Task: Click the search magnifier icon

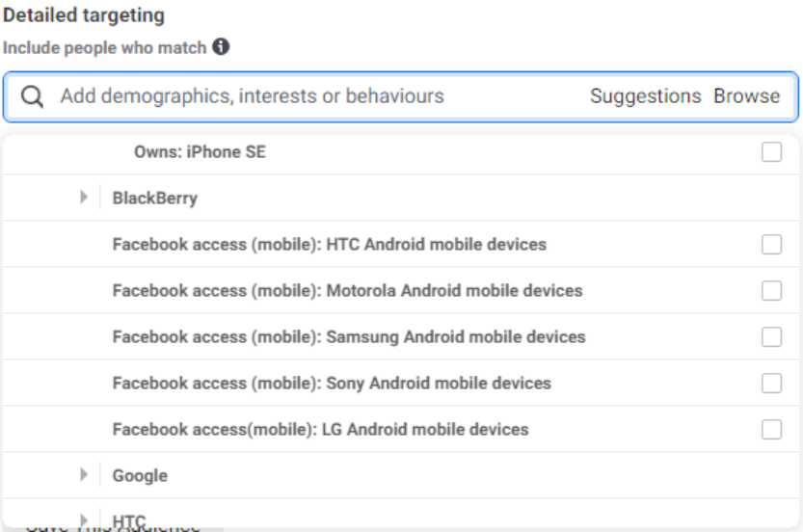Action: [32, 96]
